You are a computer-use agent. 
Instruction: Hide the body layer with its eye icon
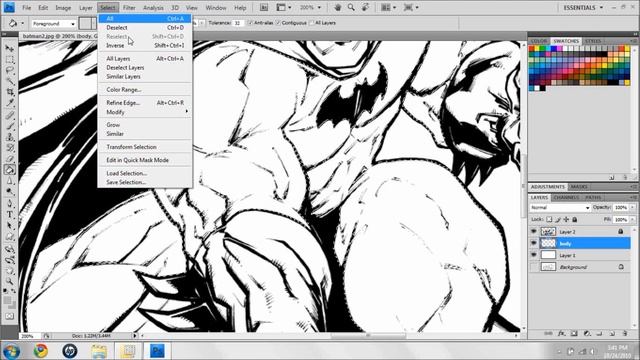click(533, 243)
